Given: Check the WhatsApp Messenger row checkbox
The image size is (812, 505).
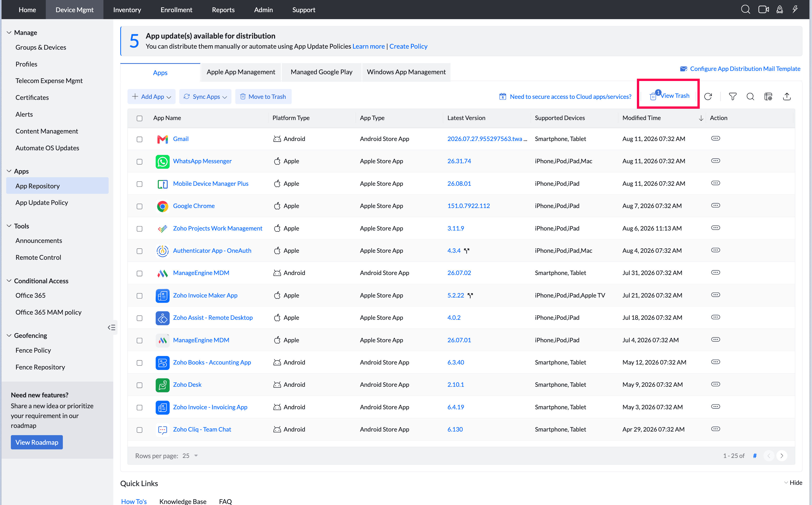Looking at the screenshot, I should pyautogui.click(x=139, y=162).
